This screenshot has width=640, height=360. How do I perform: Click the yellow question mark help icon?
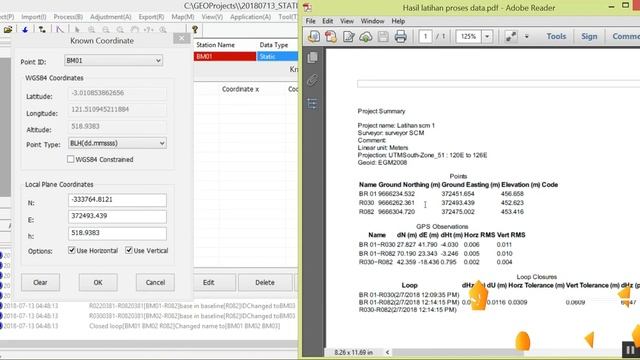coord(195,29)
